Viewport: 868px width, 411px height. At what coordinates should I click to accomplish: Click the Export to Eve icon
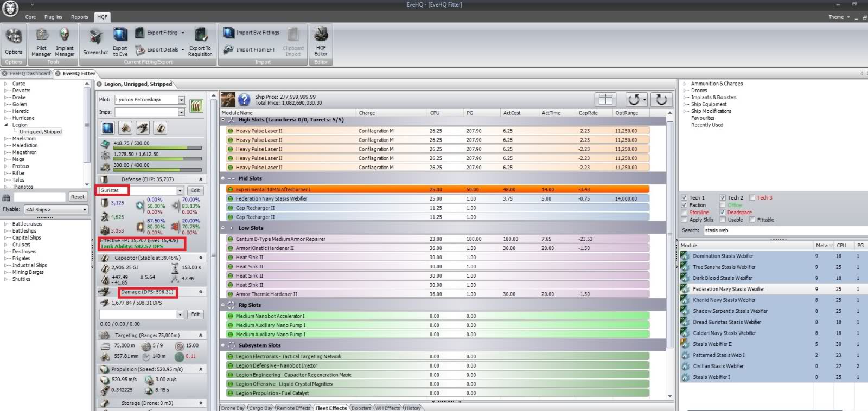pos(120,41)
